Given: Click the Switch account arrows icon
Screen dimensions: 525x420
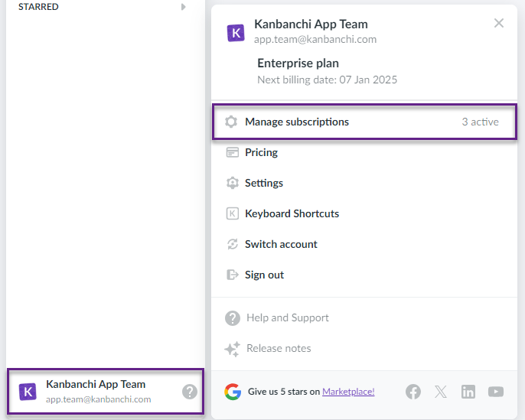Looking at the screenshot, I should click(x=233, y=244).
